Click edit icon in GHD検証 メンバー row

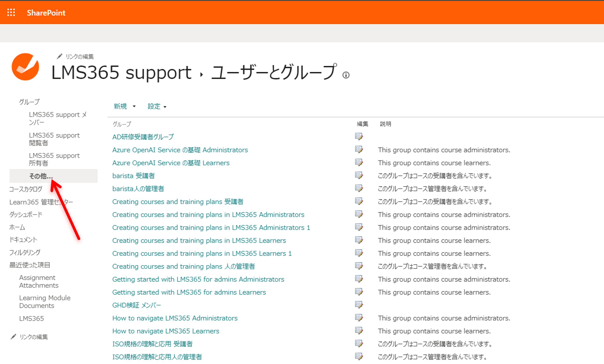tap(359, 305)
